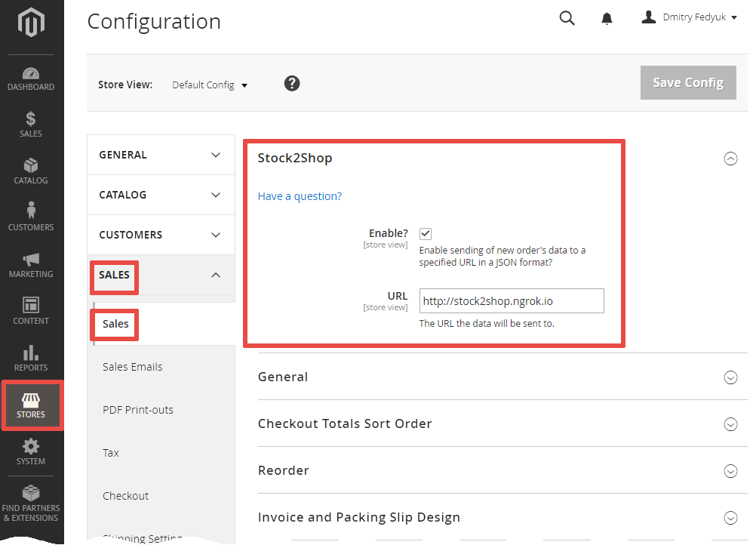Viewport: 756px width, 545px height.
Task: Open the notifications bell icon
Action: (x=607, y=19)
